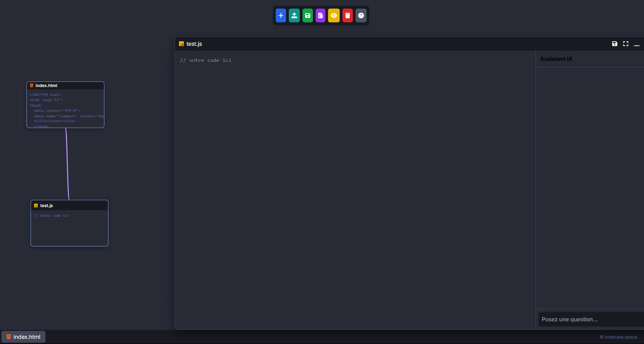Minimize the test.js editor panel
Viewport: 644px width, 344px height.
(x=636, y=44)
